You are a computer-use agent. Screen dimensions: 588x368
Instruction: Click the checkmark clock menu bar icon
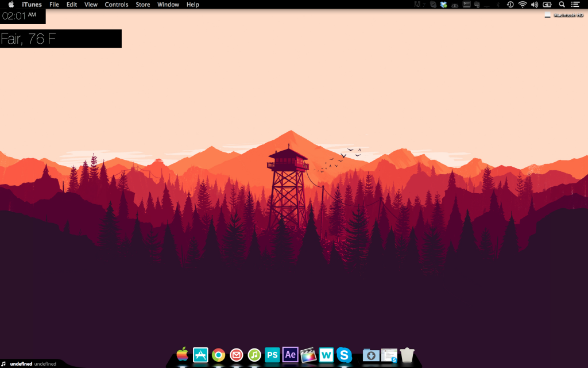[x=433, y=5]
